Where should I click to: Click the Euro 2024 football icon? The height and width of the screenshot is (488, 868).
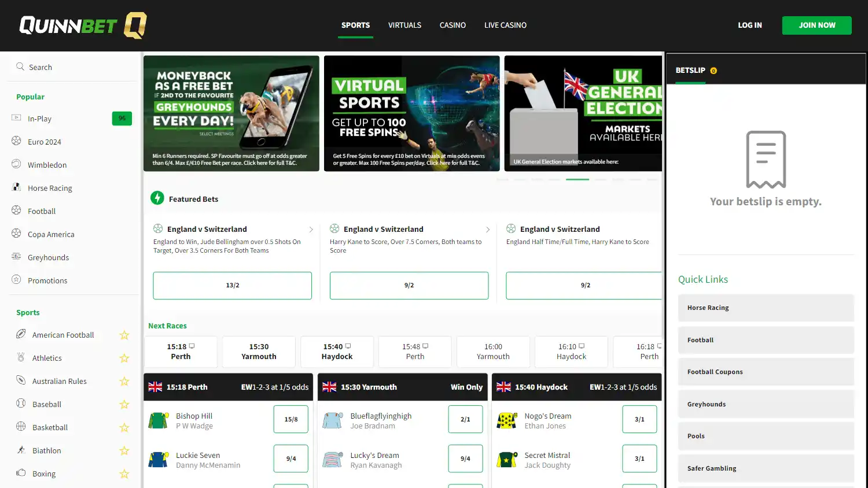(x=16, y=141)
